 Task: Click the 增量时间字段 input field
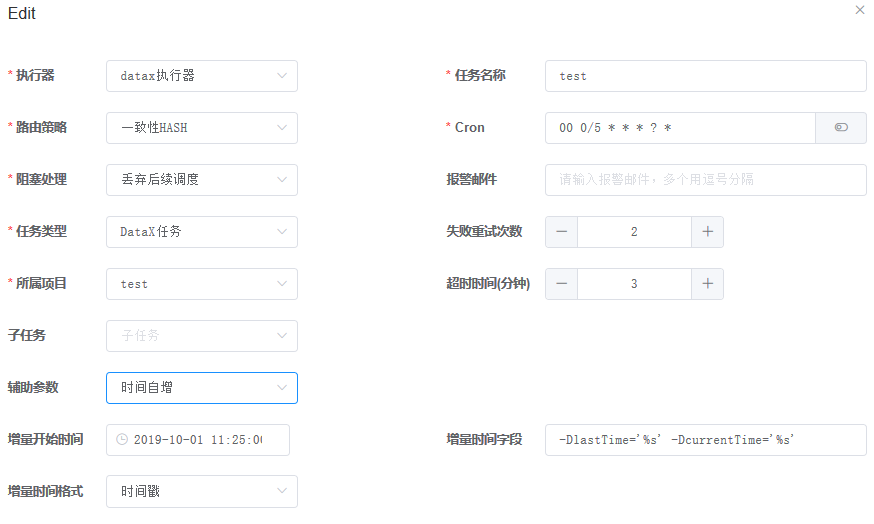[x=706, y=440]
